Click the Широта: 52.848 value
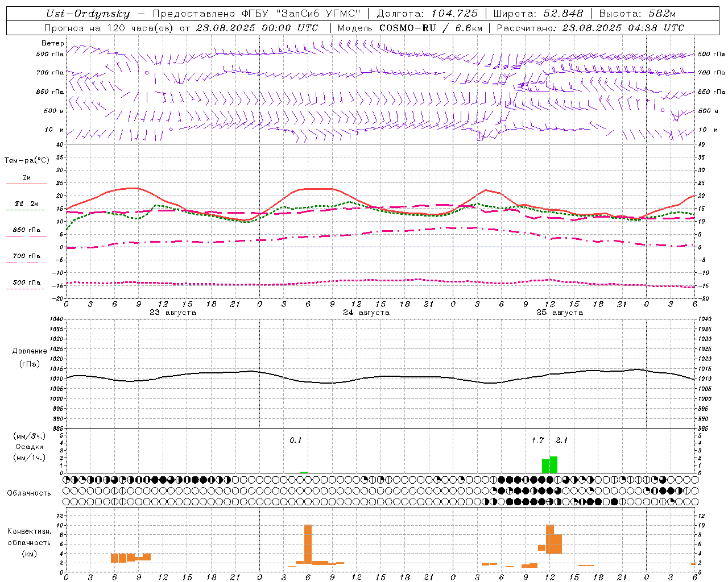 pyautogui.click(x=538, y=14)
